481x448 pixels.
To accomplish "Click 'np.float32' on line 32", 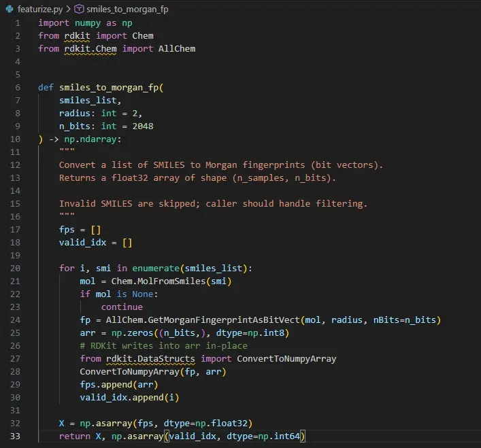I will 221,423.
